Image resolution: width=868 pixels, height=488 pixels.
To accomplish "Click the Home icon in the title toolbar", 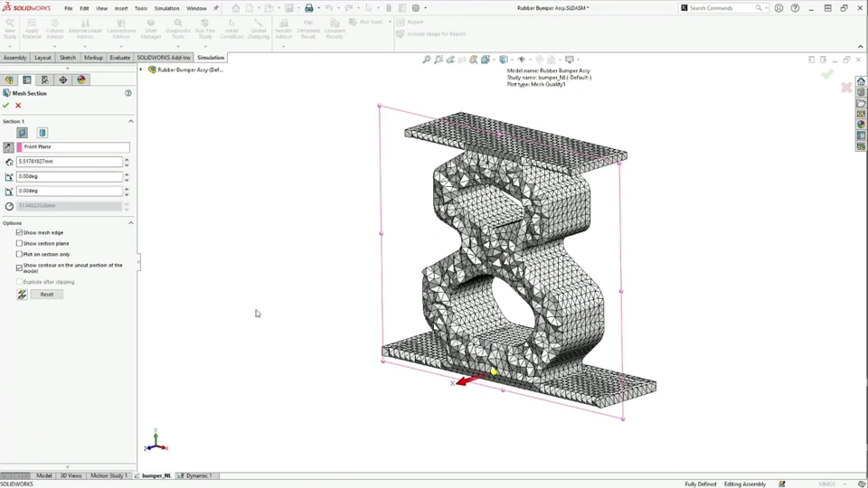I will click(236, 8).
